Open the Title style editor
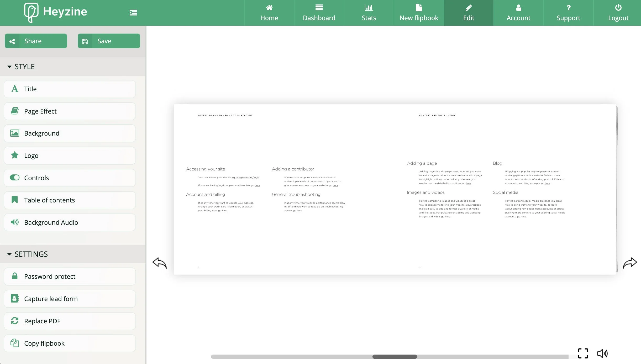The width and height of the screenshot is (641, 364). click(x=70, y=89)
